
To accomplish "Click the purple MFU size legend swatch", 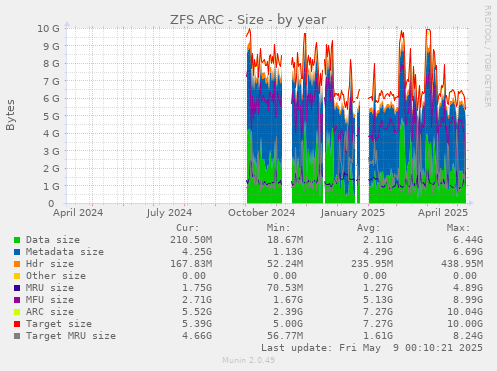I will [17, 300].
